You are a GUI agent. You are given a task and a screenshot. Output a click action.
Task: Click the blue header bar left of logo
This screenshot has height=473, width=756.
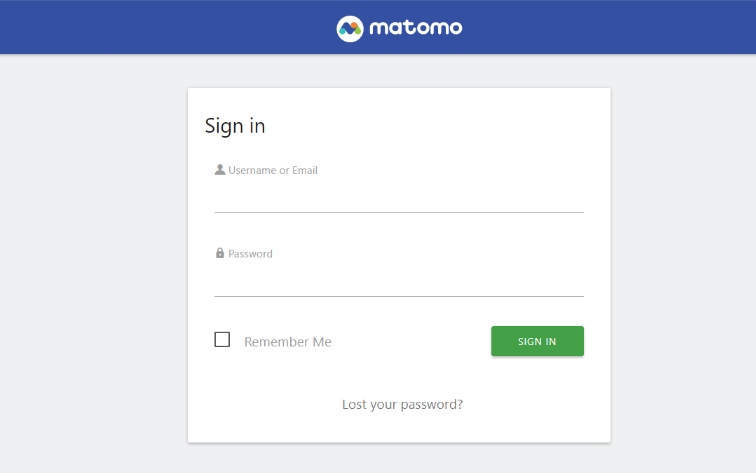pyautogui.click(x=166, y=27)
